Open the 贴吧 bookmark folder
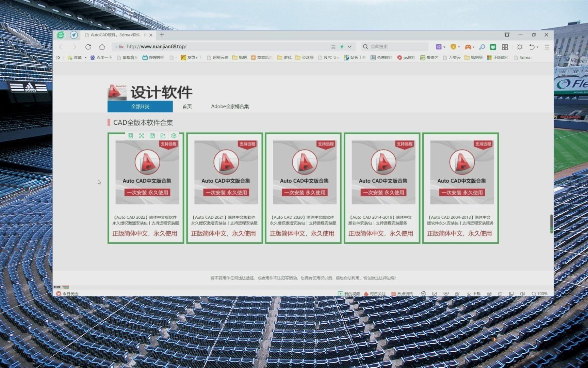This screenshot has height=368, width=588. [240, 58]
